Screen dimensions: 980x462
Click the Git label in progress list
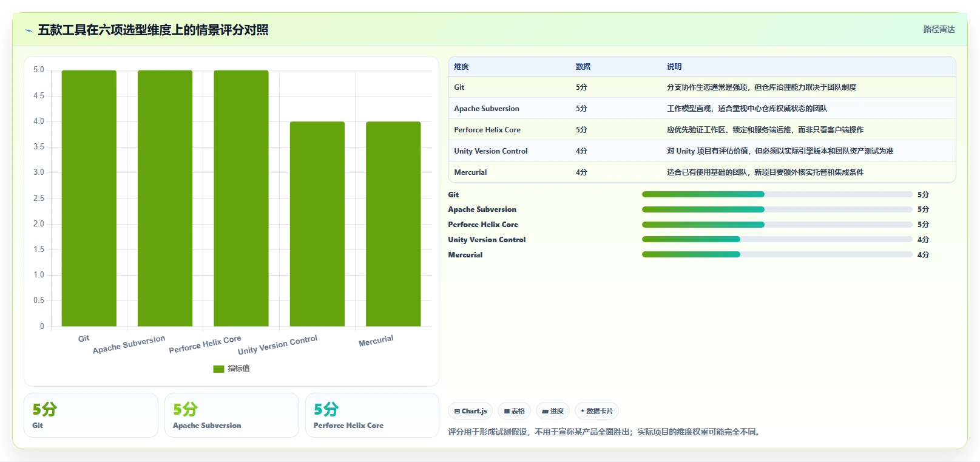tap(453, 195)
